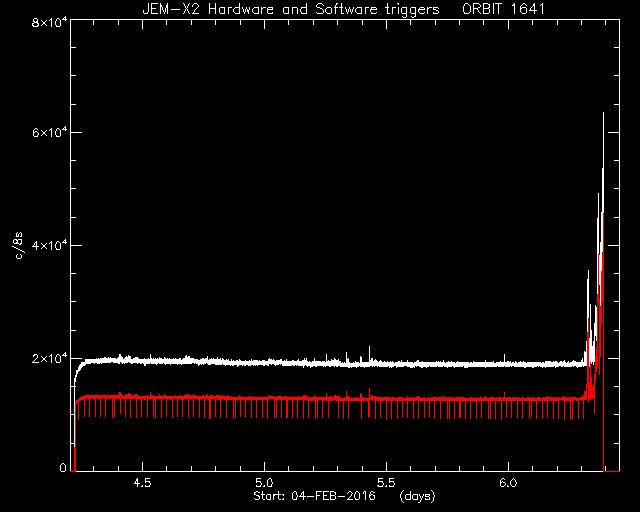Click the 0 label on the y-axis
Viewport: 640px width, 512px height.
click(63, 467)
